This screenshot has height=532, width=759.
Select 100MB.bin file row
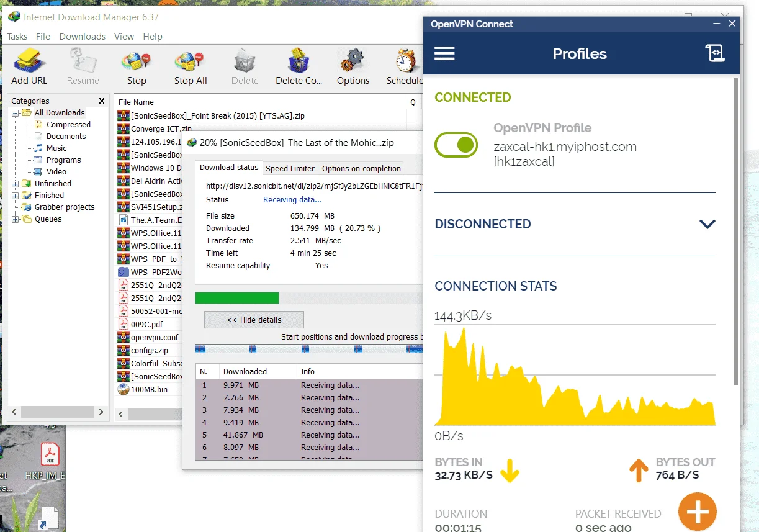(149, 389)
